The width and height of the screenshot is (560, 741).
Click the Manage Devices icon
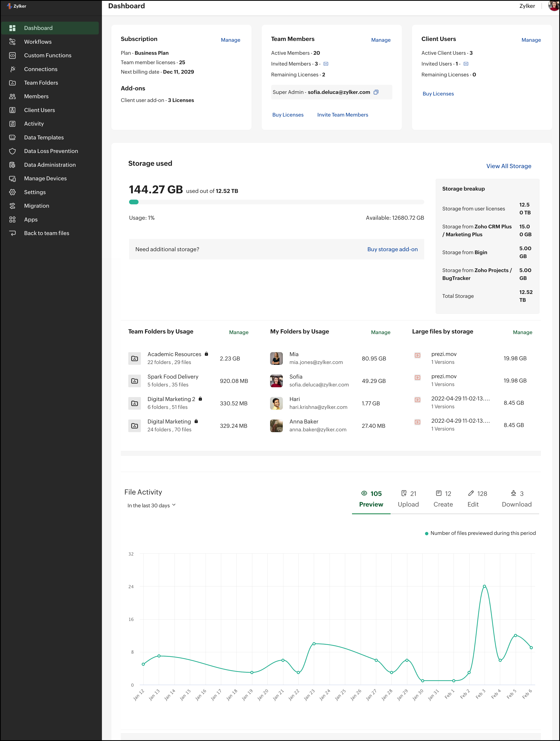[12, 179]
